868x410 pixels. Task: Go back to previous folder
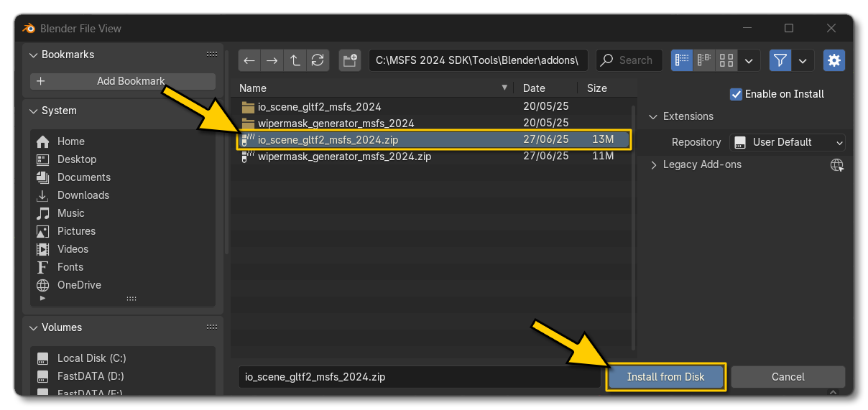(249, 60)
